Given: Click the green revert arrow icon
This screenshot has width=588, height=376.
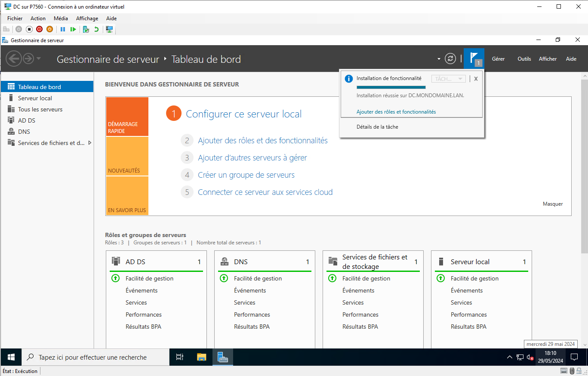Looking at the screenshot, I should (x=96, y=29).
